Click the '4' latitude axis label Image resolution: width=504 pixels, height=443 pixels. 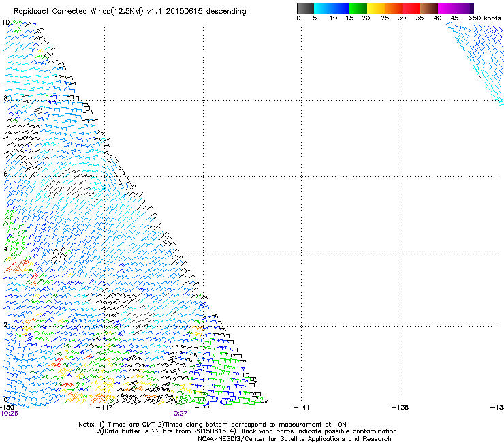pyautogui.click(x=5, y=249)
